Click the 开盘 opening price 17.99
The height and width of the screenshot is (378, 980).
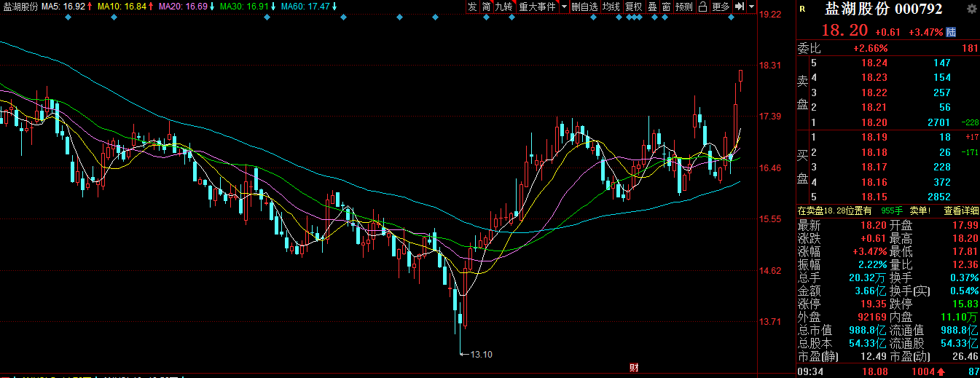[965, 225]
